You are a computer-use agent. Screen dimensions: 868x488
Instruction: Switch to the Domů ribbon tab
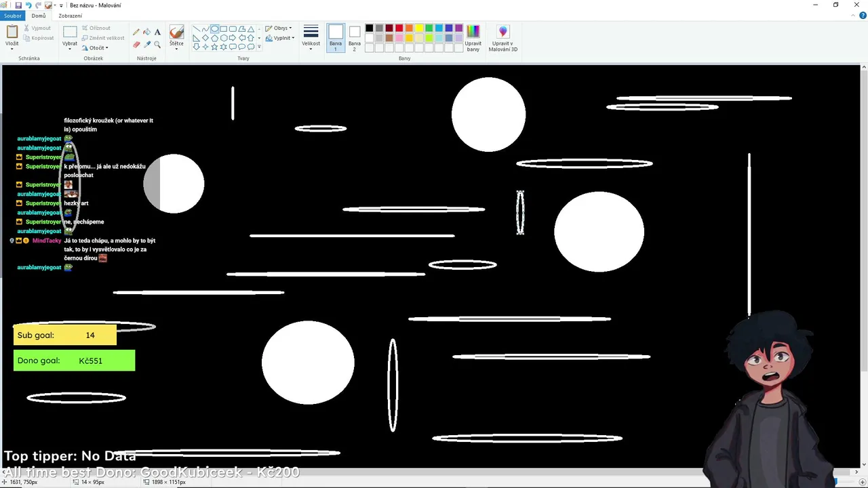[x=39, y=16]
